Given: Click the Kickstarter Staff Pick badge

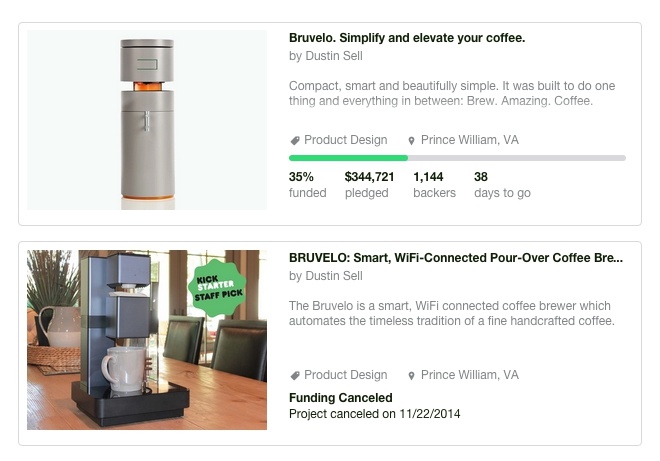Looking at the screenshot, I should coord(217,287).
